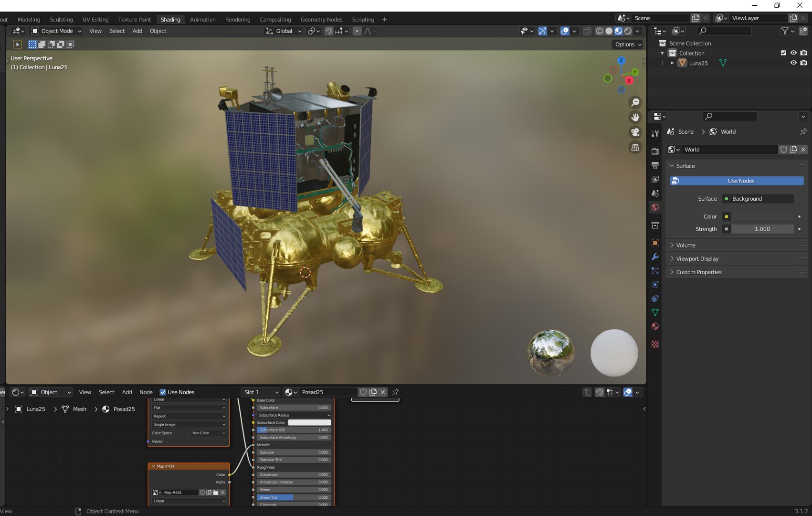Duplicate the World datablock

793,150
